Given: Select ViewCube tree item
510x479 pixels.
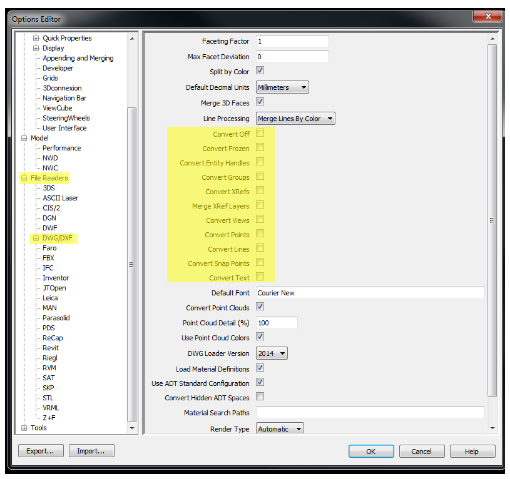Looking at the screenshot, I should click(57, 108).
